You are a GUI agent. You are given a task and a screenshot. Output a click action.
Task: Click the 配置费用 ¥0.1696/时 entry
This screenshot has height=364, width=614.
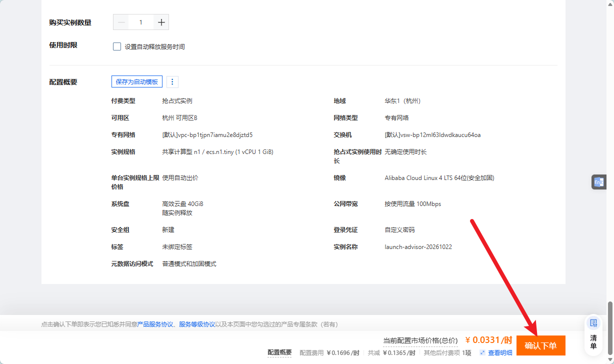click(x=329, y=353)
